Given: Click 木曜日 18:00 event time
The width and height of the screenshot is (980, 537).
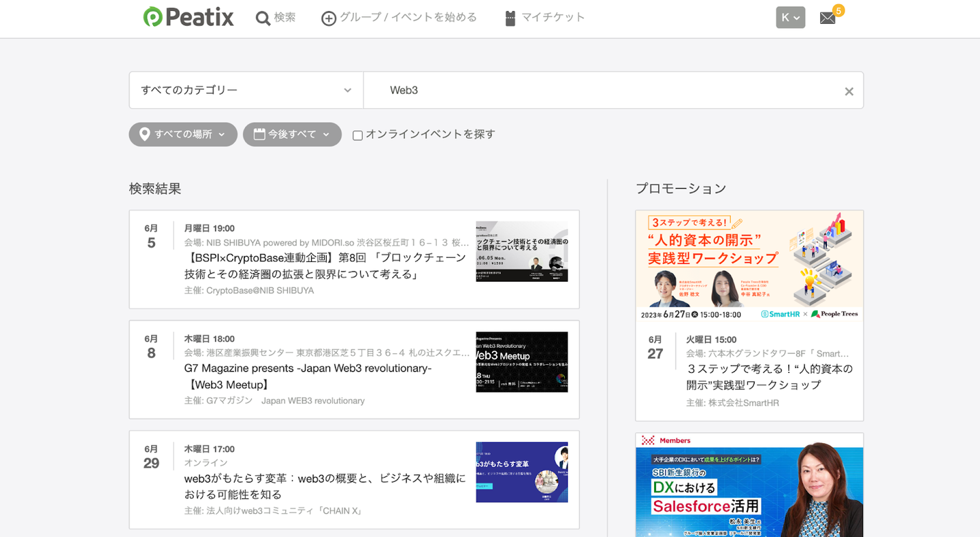Looking at the screenshot, I should (209, 339).
